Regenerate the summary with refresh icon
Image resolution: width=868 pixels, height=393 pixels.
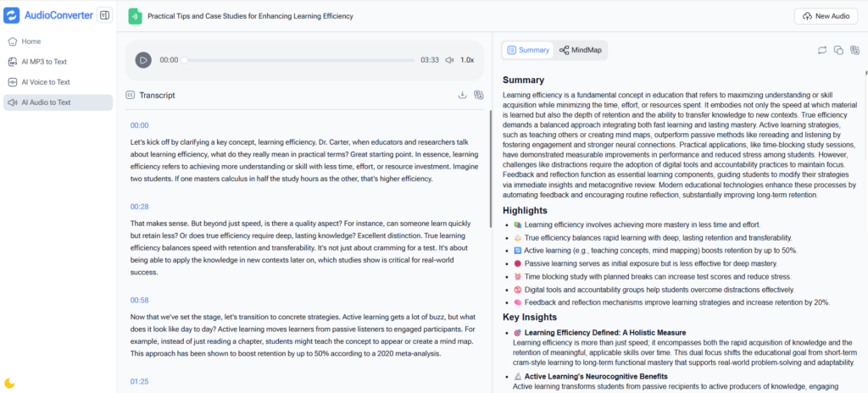pos(821,50)
